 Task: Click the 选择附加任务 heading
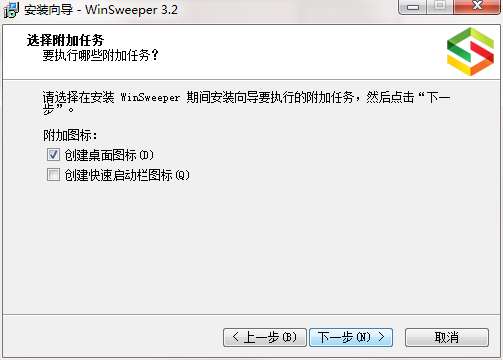coord(65,41)
